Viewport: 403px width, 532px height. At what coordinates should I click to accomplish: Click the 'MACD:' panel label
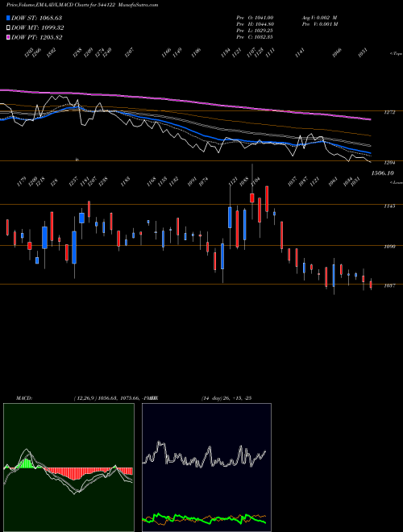24,398
